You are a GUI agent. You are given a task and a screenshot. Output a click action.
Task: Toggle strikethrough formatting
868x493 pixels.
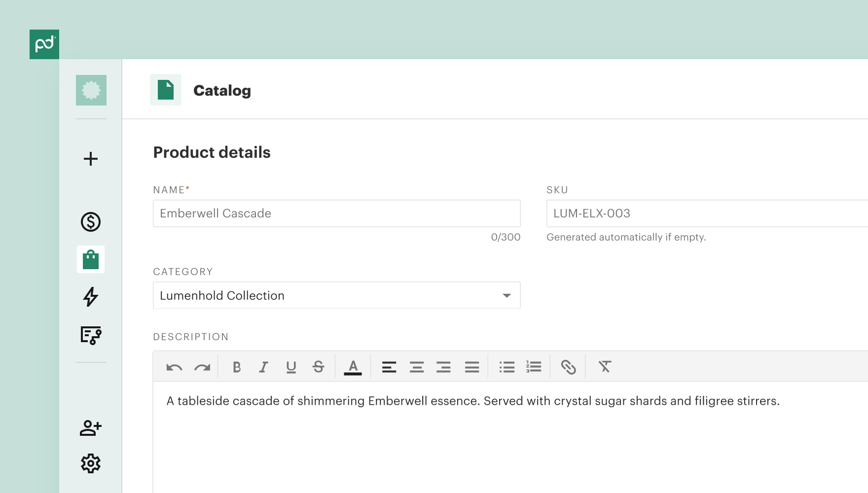pos(318,367)
